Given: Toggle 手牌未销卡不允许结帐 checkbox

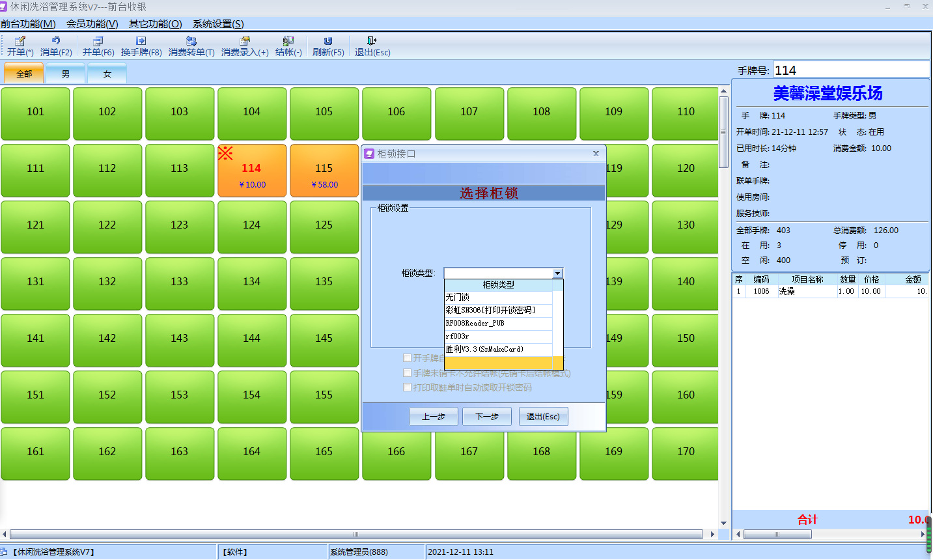Looking at the screenshot, I should (408, 373).
